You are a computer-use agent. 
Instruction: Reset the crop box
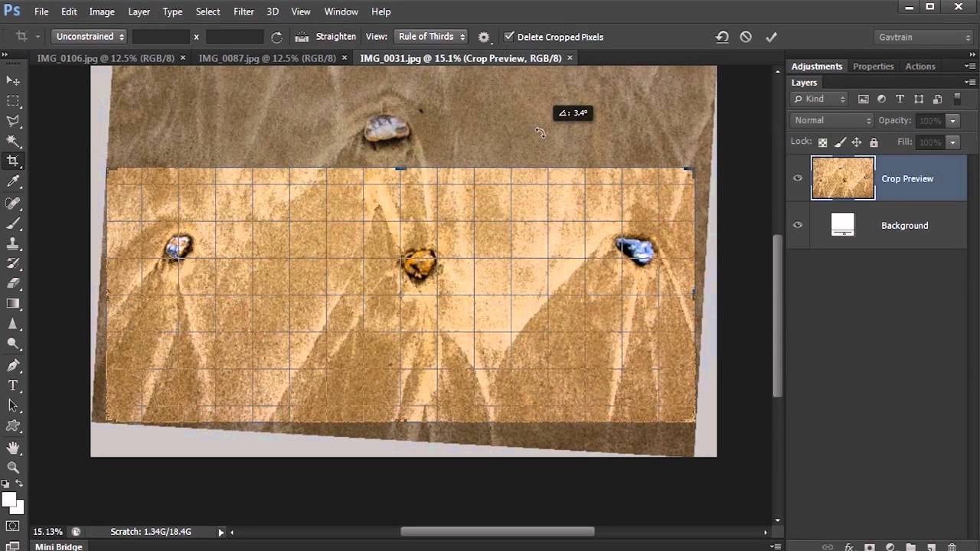click(x=722, y=37)
